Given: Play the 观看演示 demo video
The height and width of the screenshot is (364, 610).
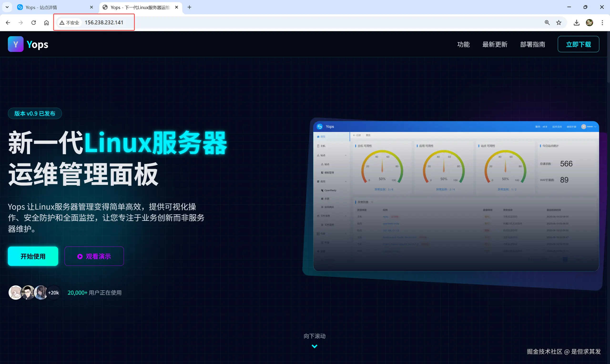Looking at the screenshot, I should pos(94,256).
